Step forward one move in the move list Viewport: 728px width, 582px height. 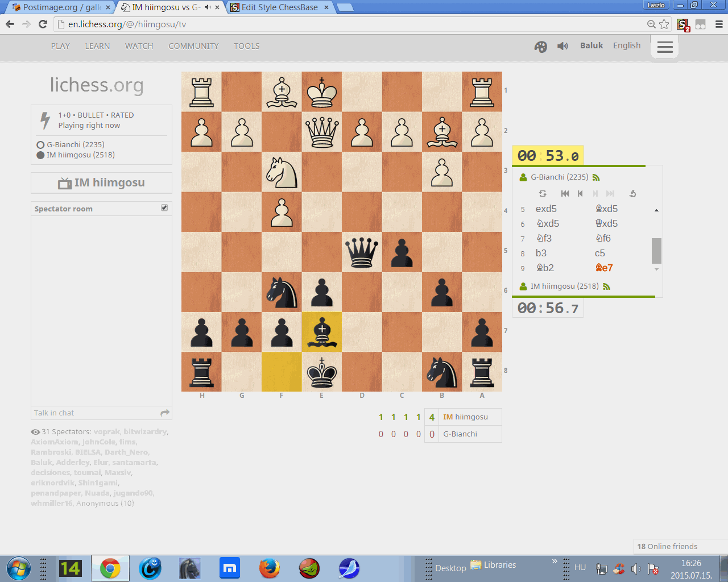(595, 193)
